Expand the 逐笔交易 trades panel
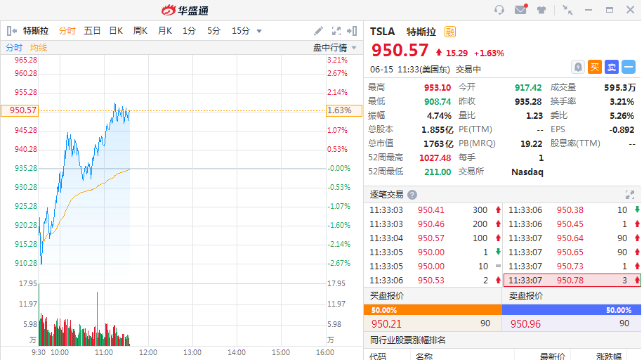Screen dimensions: 644x360 click(630, 195)
